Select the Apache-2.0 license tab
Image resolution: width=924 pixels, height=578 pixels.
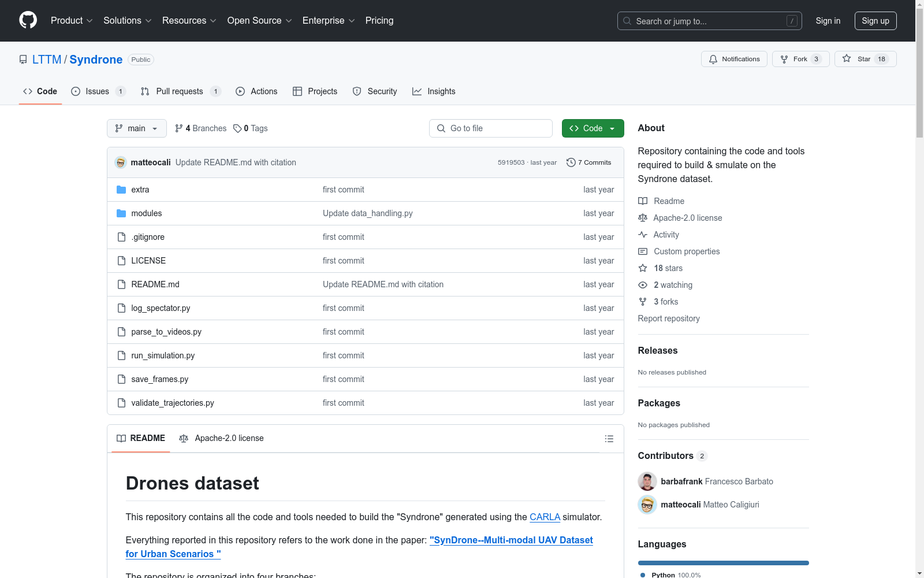pos(221,438)
